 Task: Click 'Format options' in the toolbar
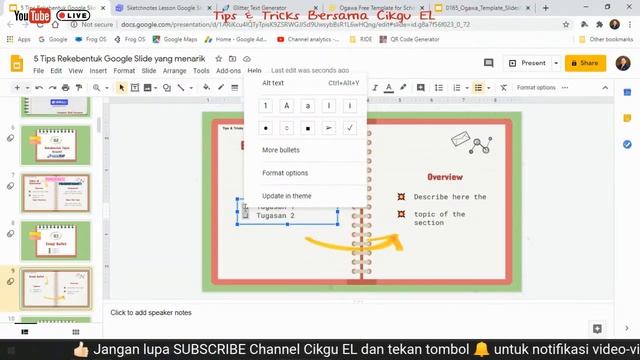coord(536,88)
